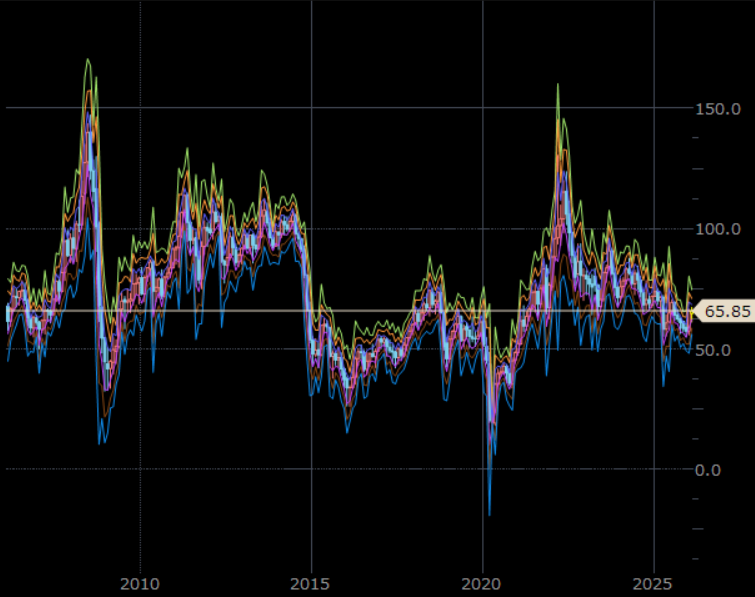Screen dimensions: 755x597
Task: Click the 2025 x-axis date label
Action: (653, 583)
